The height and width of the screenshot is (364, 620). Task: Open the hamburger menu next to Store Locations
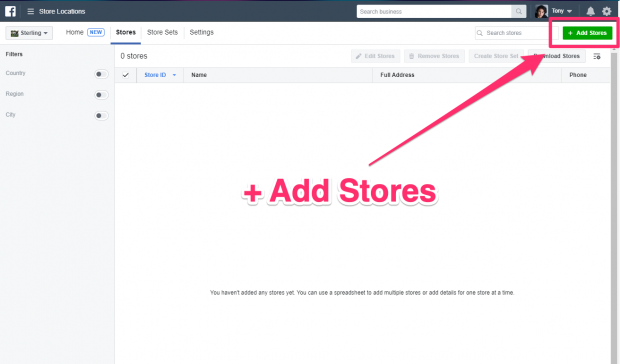[30, 11]
